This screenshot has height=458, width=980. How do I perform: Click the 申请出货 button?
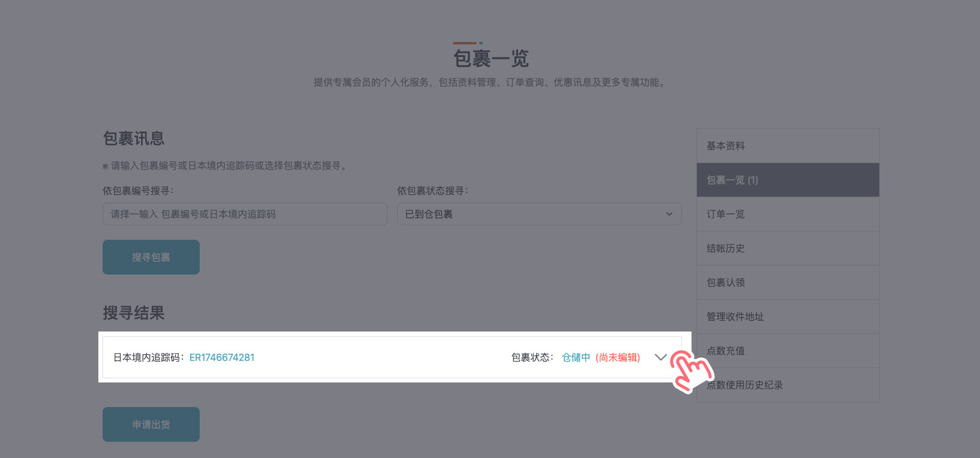(x=151, y=424)
